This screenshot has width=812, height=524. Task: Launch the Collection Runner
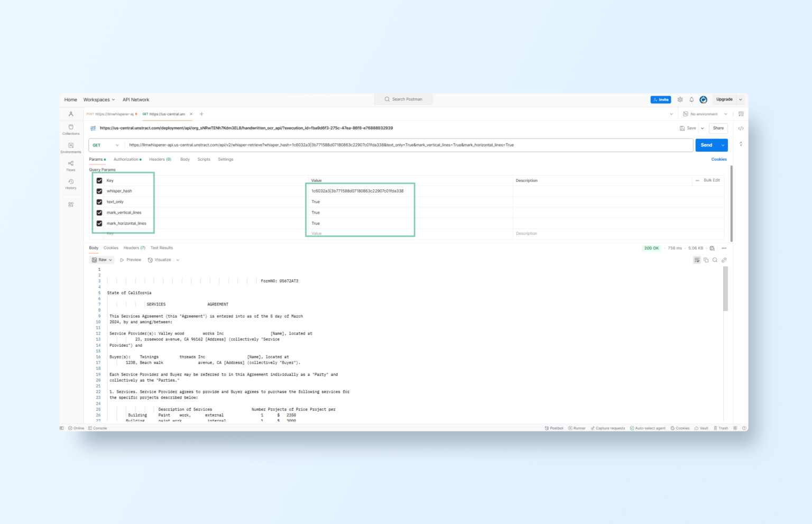[x=577, y=428]
